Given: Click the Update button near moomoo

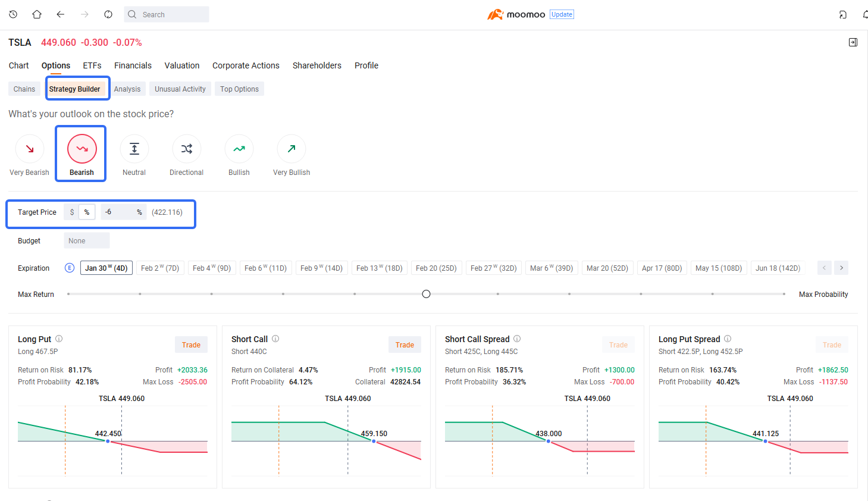Looking at the screenshot, I should click(x=562, y=14).
